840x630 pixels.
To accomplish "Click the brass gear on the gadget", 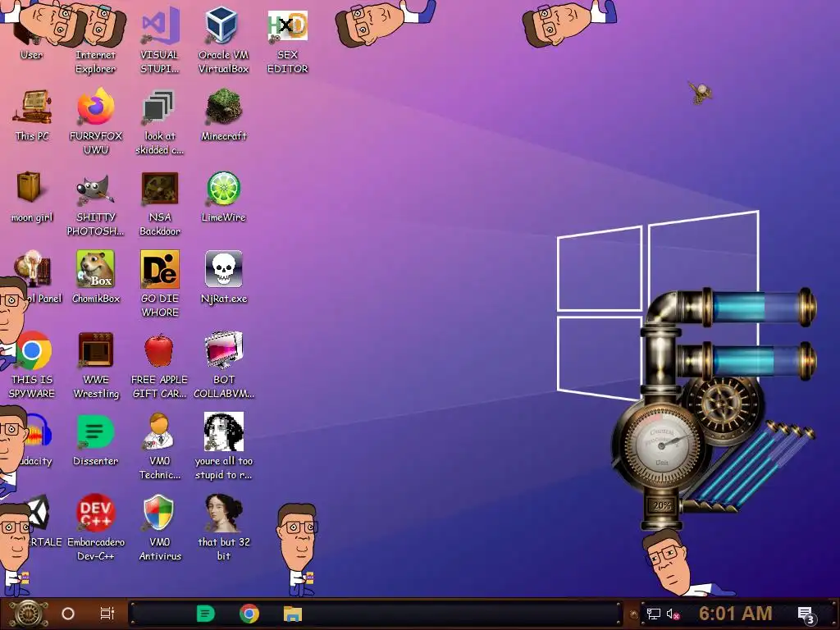I will (x=723, y=404).
